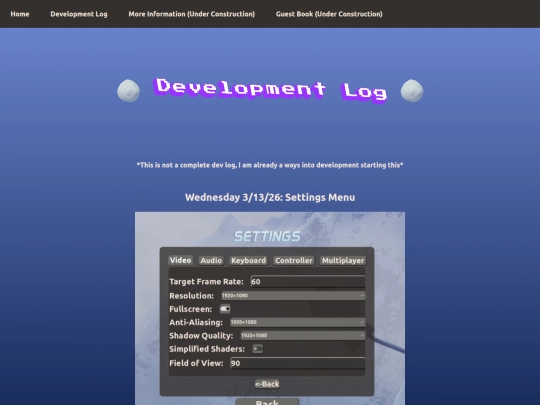
Task: Expand the Resolution dropdown
Action: pos(293,295)
